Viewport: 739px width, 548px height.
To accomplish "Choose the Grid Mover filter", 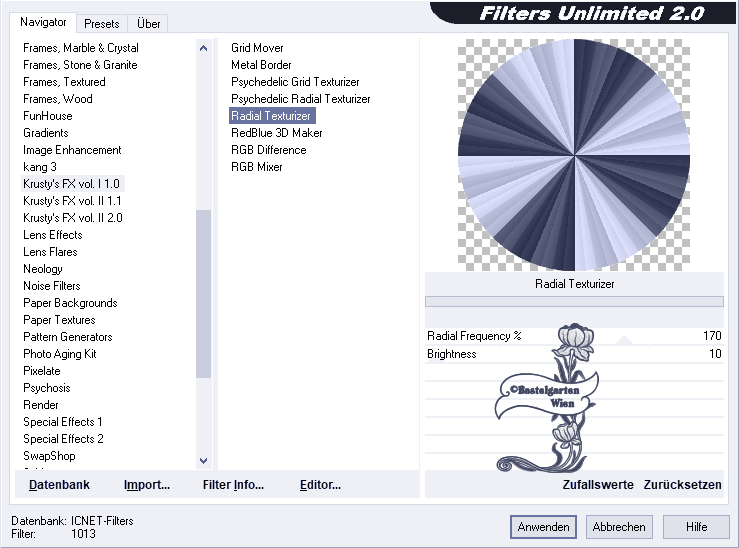I will pyautogui.click(x=257, y=48).
